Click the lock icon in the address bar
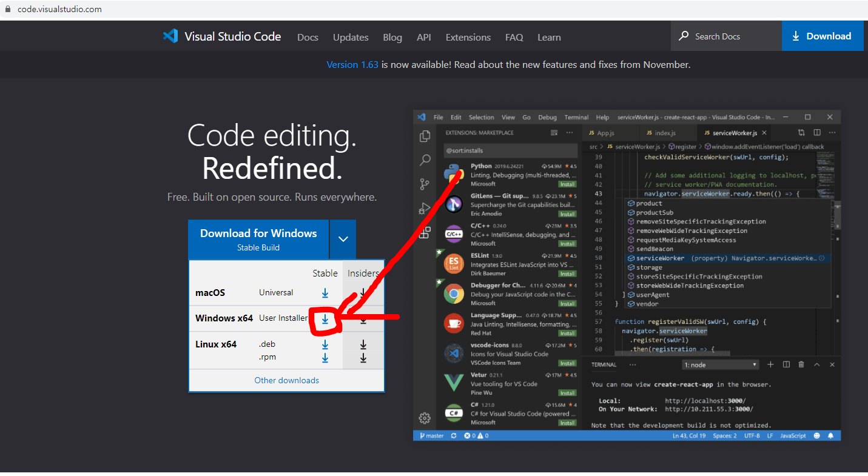The height and width of the screenshot is (476, 868). pos(8,9)
